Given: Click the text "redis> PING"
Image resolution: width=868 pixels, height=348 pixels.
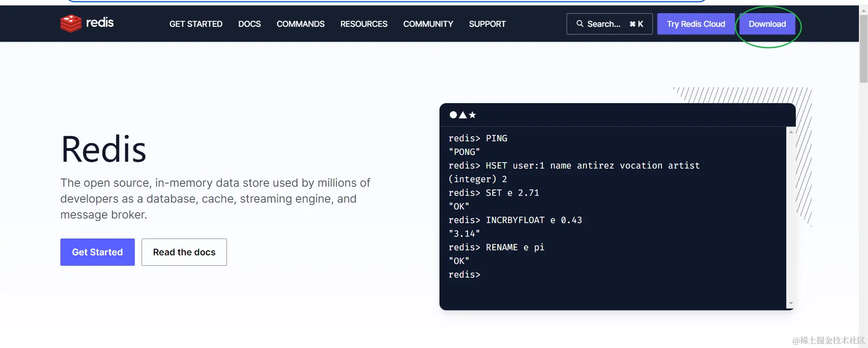Looking at the screenshot, I should point(478,138).
